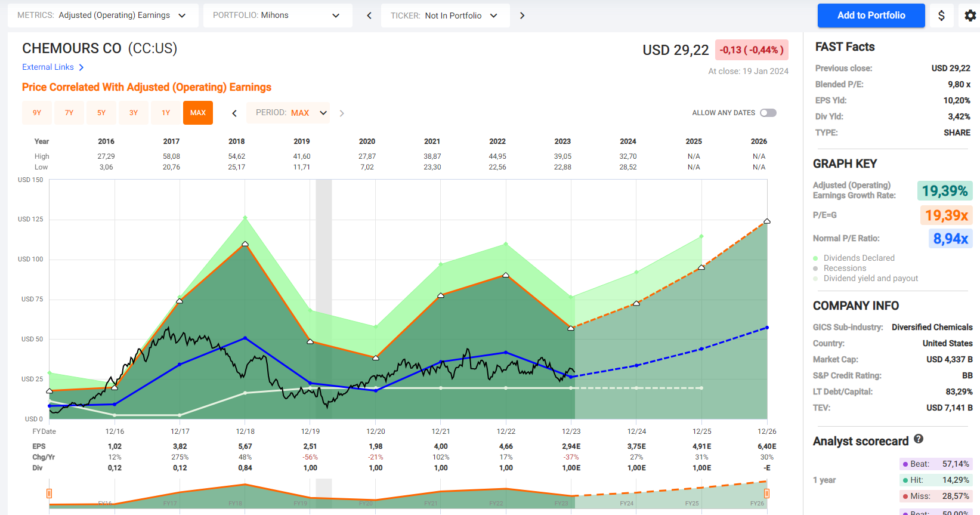Click the next period arrow
Screen dimensions: 980x515
[x=342, y=113]
